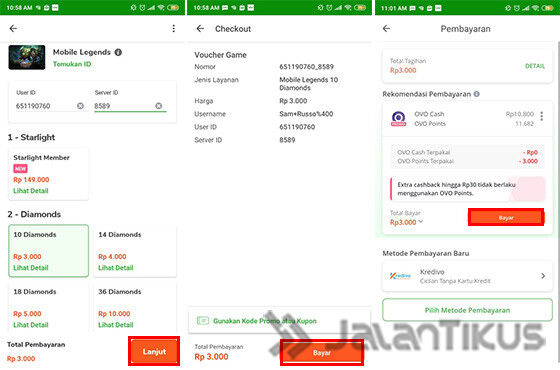Tap Bayar in the OVO payment card
Viewport: 560px width, 370px height.
click(506, 218)
